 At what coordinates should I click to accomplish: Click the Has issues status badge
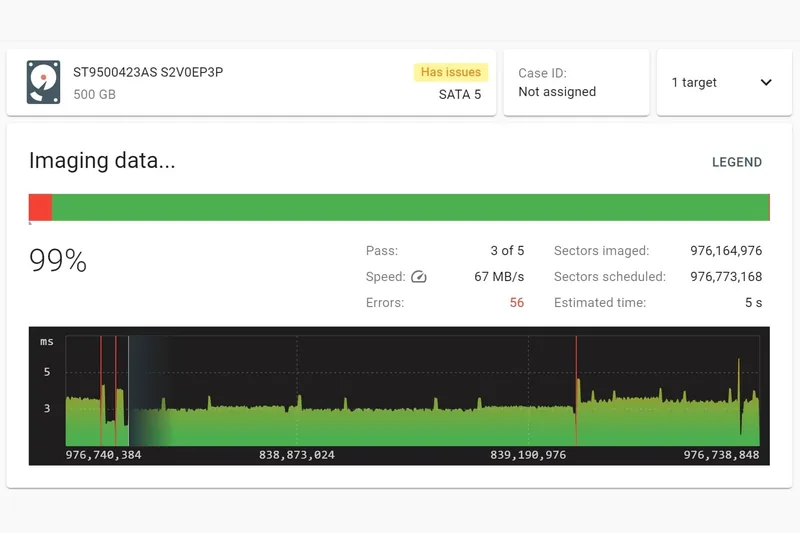[451, 72]
